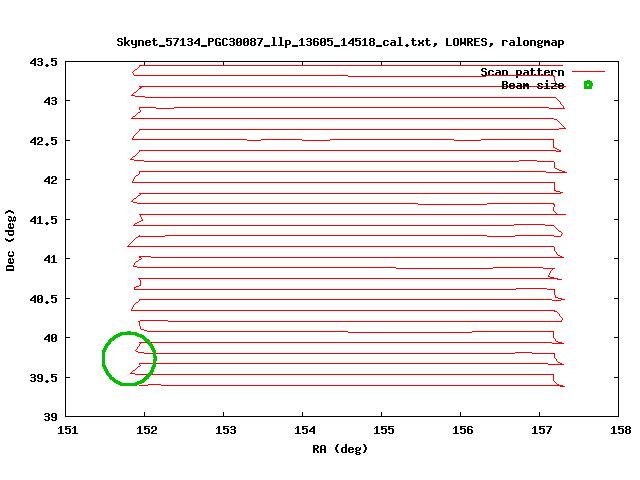The width and height of the screenshot is (640, 480).
Task: Click the y-axis tick label 42
Action: [51, 180]
